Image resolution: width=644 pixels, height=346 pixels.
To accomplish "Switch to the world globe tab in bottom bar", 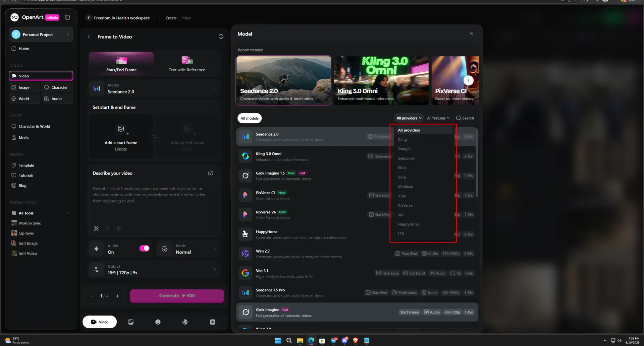I will pos(185,322).
